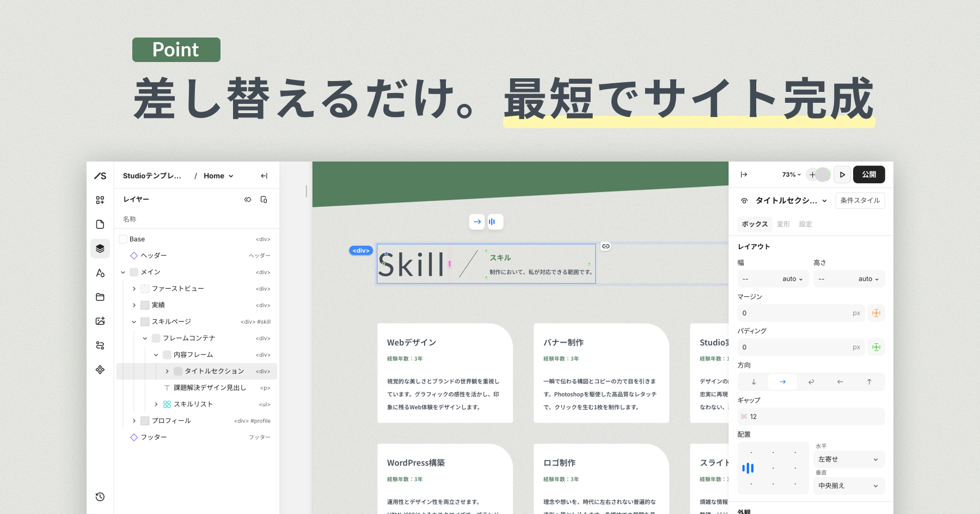Expand the プロフィール layer chevron
980x514 pixels.
tap(134, 421)
